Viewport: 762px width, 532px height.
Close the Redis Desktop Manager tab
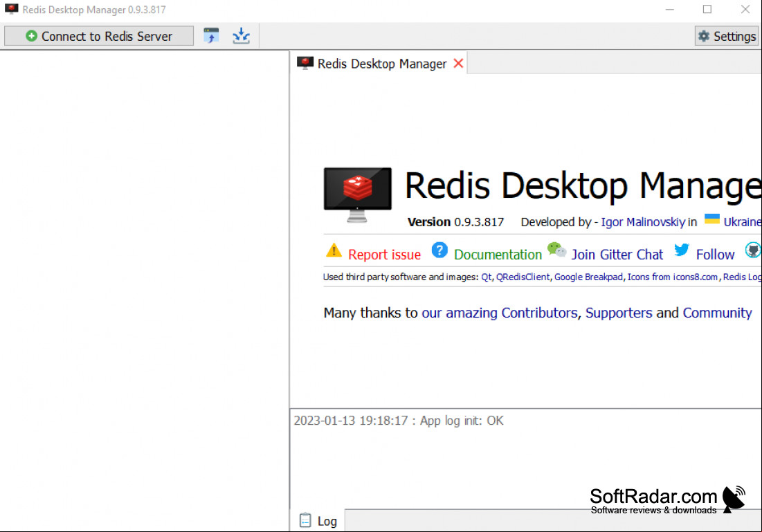(x=458, y=63)
